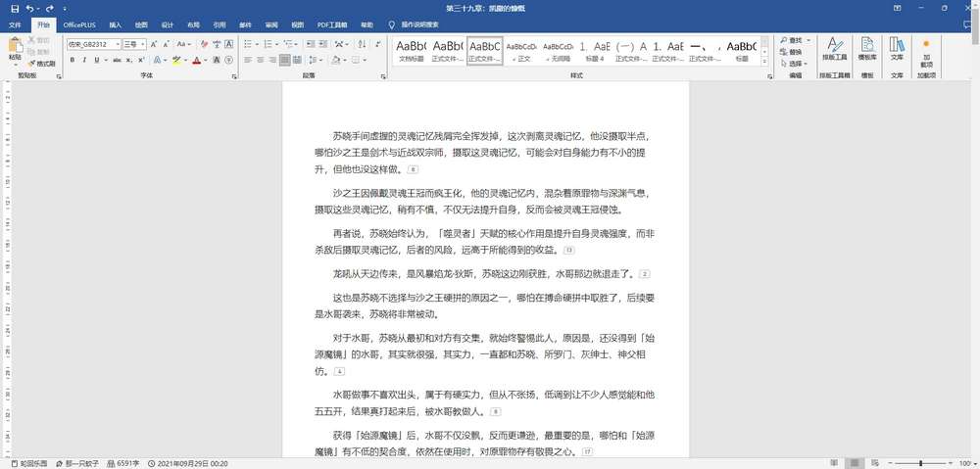
Task: Apply the 正文 style from gallery
Action: [x=521, y=51]
